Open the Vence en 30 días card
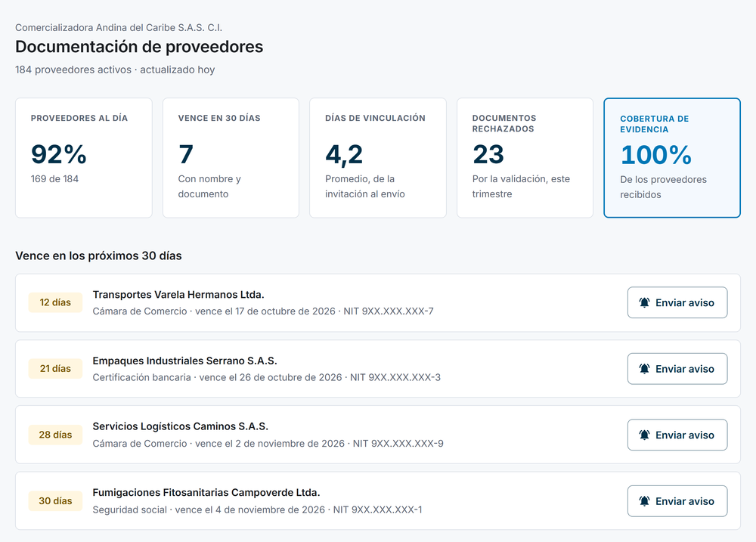This screenshot has width=756, height=542. 231,158
